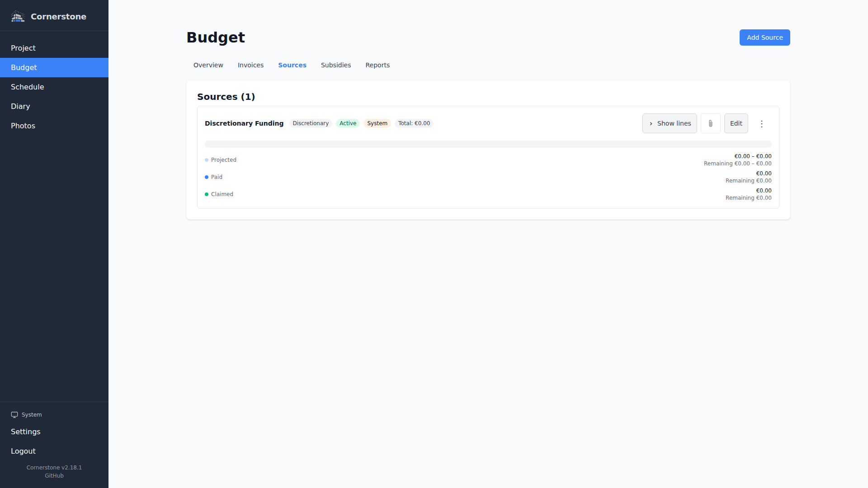
Task: Switch to the Invoices tab
Action: click(250, 65)
